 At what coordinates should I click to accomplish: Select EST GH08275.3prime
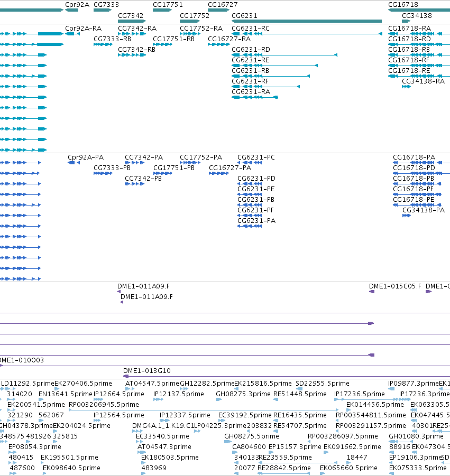[x=243, y=394]
